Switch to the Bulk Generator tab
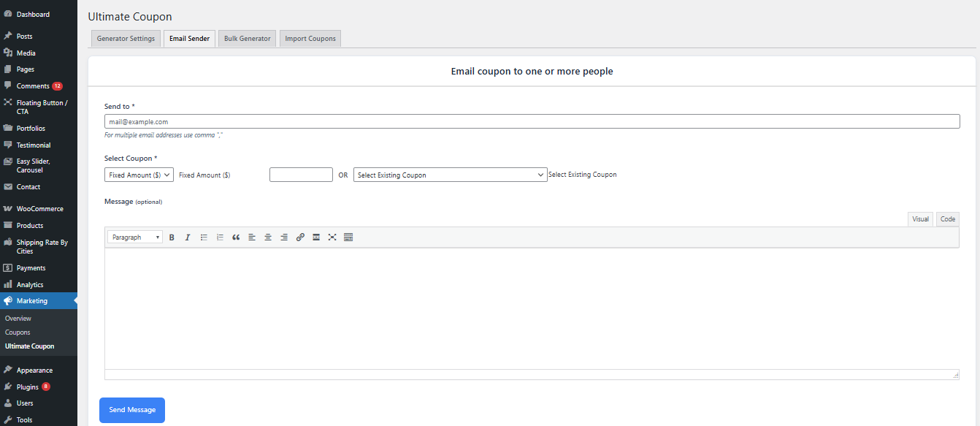Image resolution: width=980 pixels, height=426 pixels. (x=247, y=39)
